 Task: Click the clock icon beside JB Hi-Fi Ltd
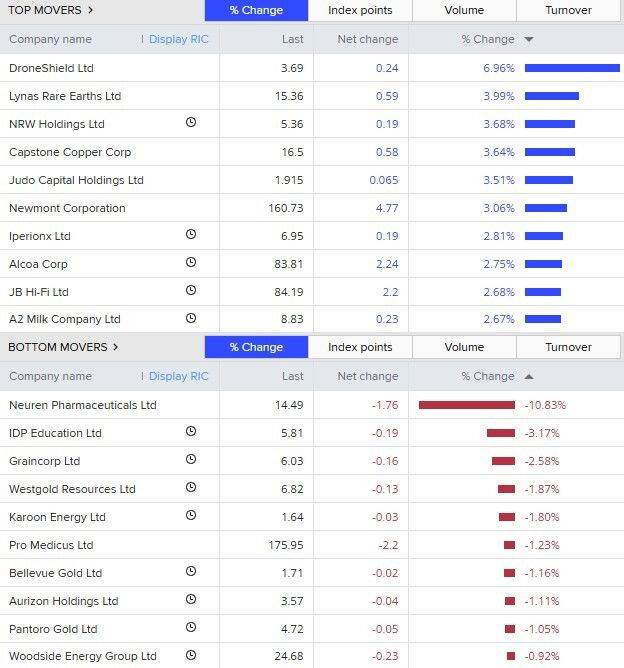tap(191, 291)
